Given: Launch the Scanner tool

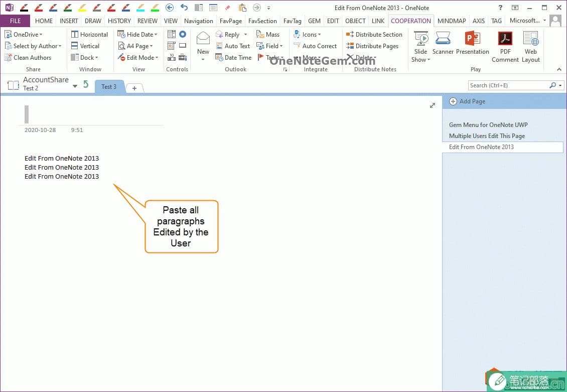Looking at the screenshot, I should tap(443, 43).
